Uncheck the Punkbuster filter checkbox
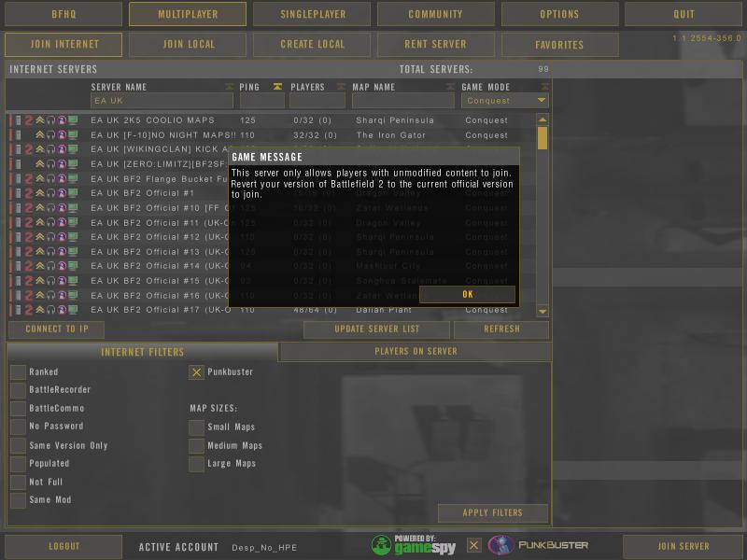747x560 pixels. (196, 372)
